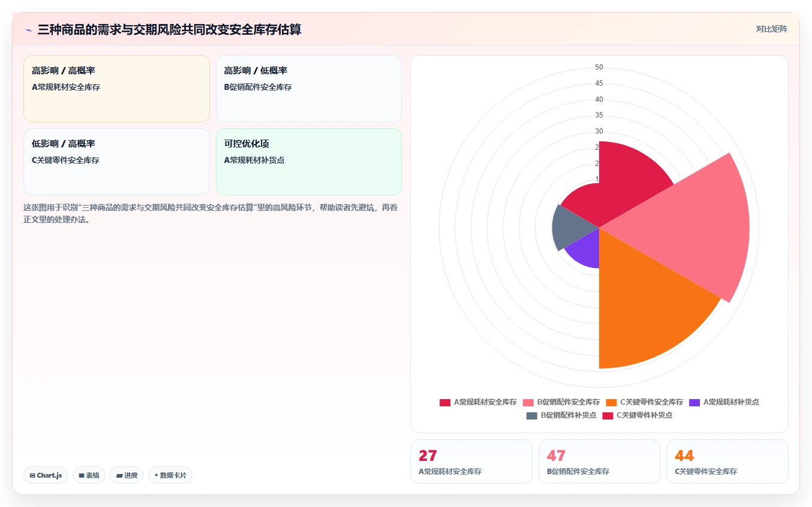Click A常规耗材补货点 text in green card
Screen dimensions: 812x507
254,160
